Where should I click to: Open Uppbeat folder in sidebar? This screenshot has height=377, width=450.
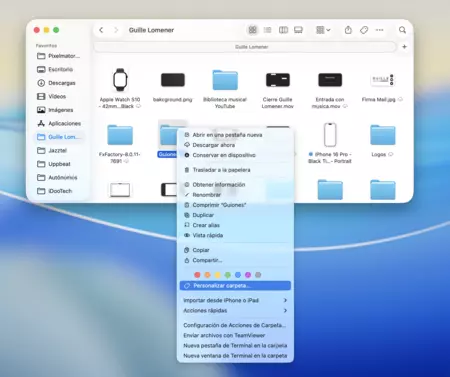coord(59,164)
